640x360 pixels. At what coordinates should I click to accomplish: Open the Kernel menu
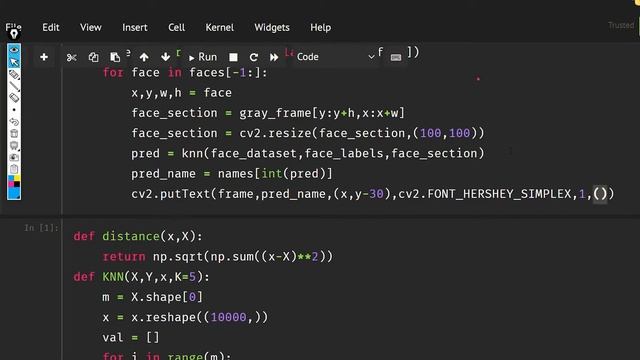click(x=220, y=27)
